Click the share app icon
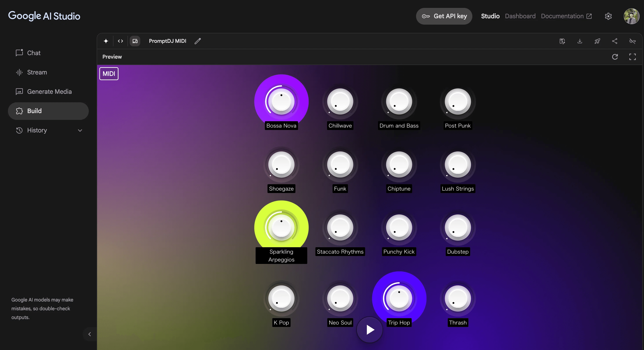The width and height of the screenshot is (644, 350). [615, 41]
